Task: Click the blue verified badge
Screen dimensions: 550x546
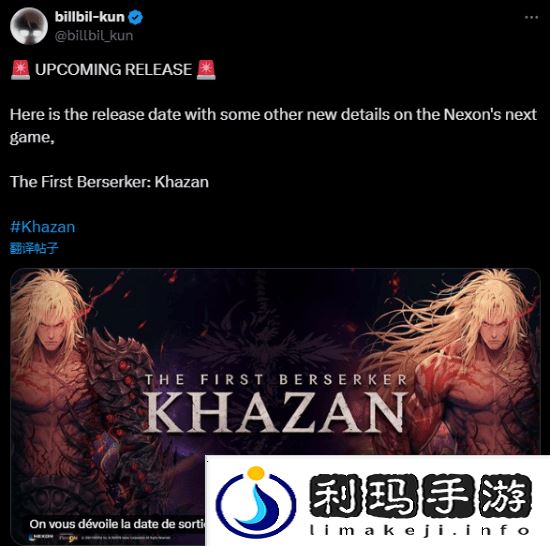Action: [135, 17]
